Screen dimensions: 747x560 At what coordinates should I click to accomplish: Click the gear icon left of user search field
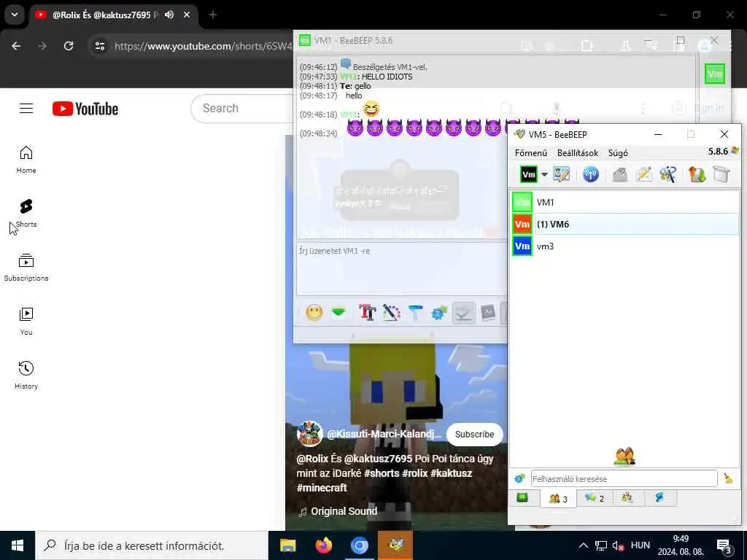tap(519, 478)
